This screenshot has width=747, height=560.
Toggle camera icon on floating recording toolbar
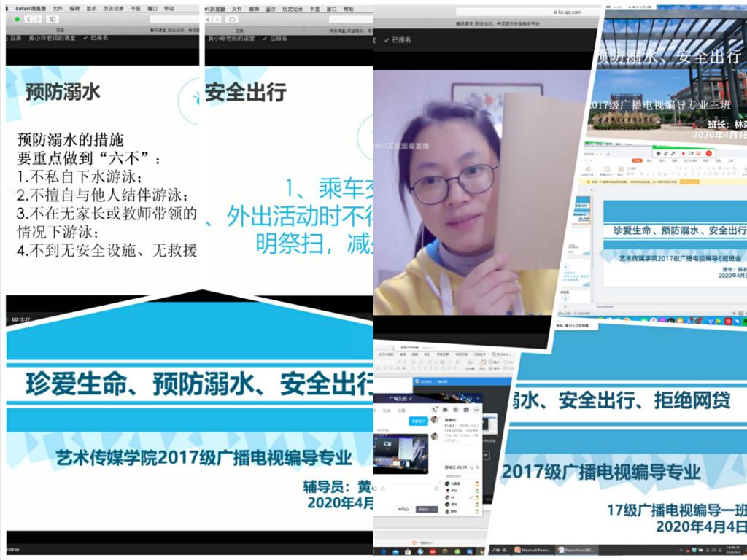coord(692,154)
